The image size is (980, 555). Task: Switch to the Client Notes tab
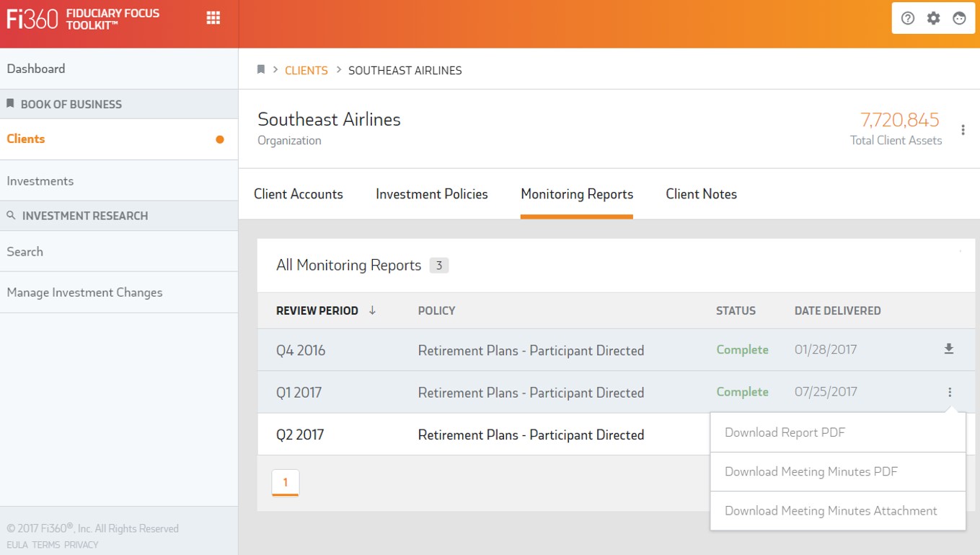click(x=702, y=194)
